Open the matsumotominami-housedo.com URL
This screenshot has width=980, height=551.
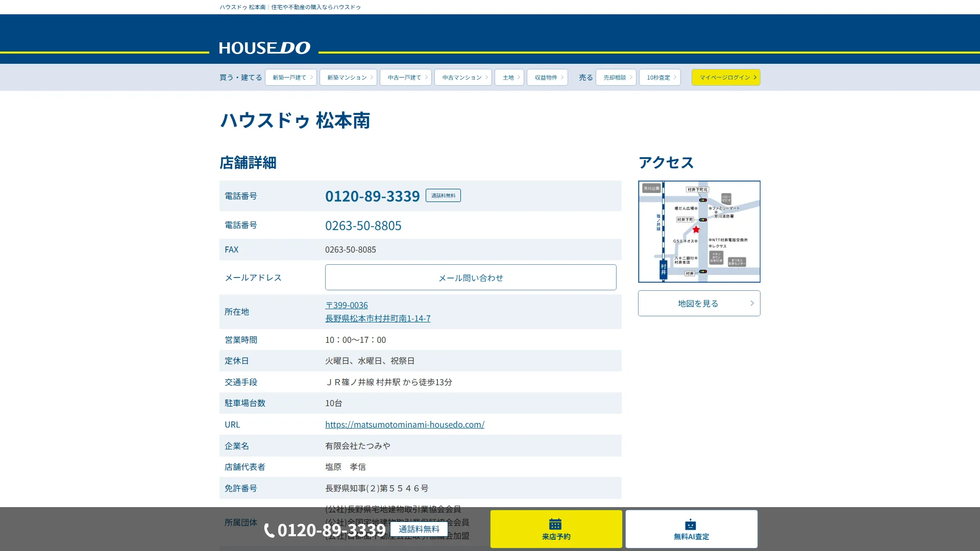pos(405,424)
